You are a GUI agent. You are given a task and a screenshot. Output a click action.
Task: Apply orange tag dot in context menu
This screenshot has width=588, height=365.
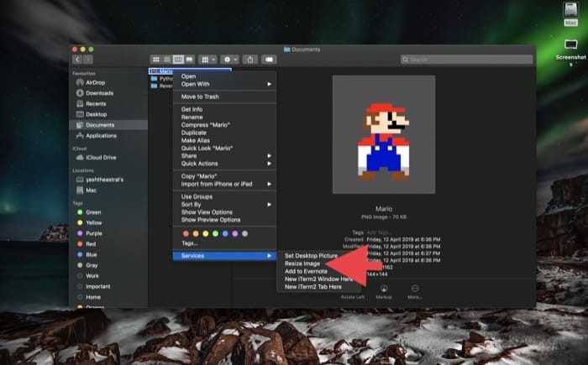point(196,233)
